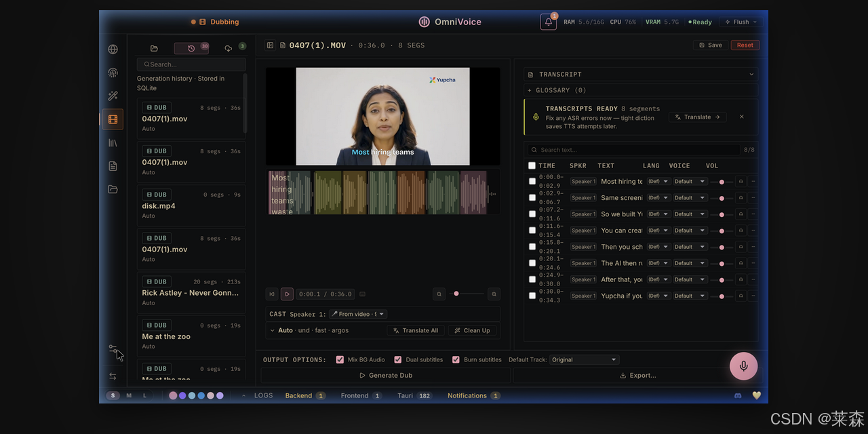Open the folder icon in left sidebar
Image resolution: width=868 pixels, height=434 pixels.
(x=113, y=189)
